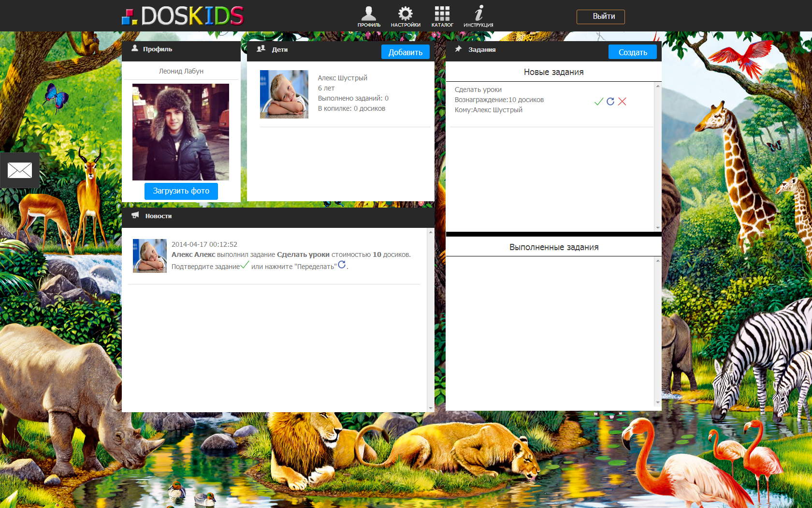Click the people icon in Дети header
Screen dimensions: 812x508
click(x=261, y=49)
